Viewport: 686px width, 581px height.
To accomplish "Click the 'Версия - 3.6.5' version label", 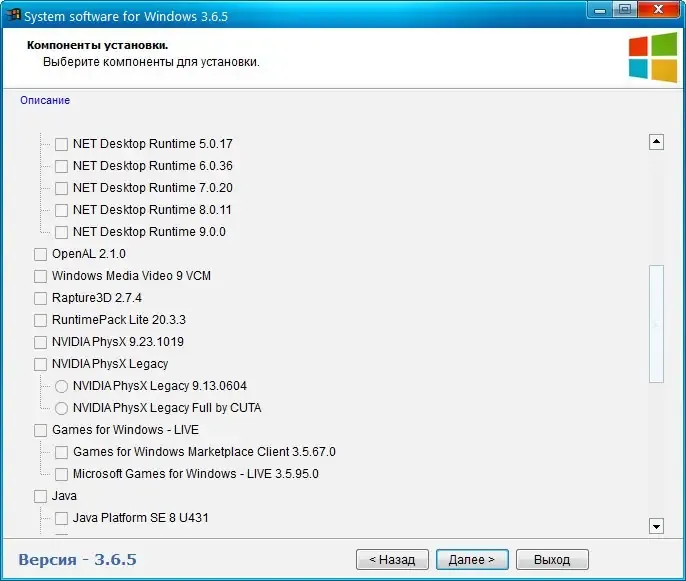I will tap(77, 559).
